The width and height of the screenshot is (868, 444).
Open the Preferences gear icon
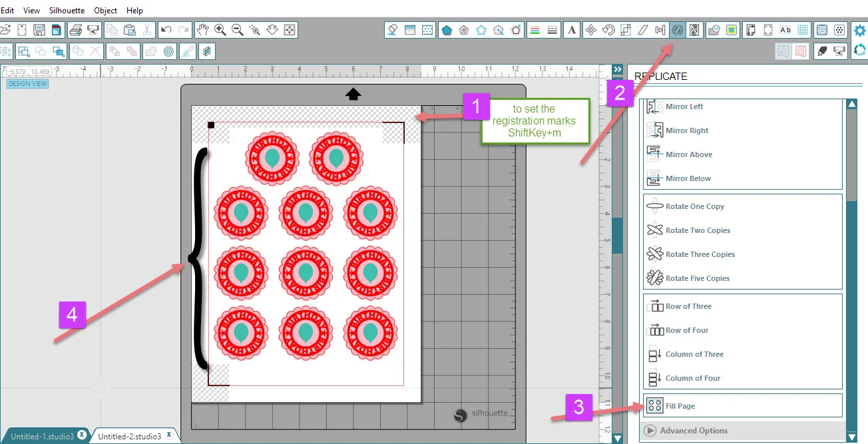[860, 30]
